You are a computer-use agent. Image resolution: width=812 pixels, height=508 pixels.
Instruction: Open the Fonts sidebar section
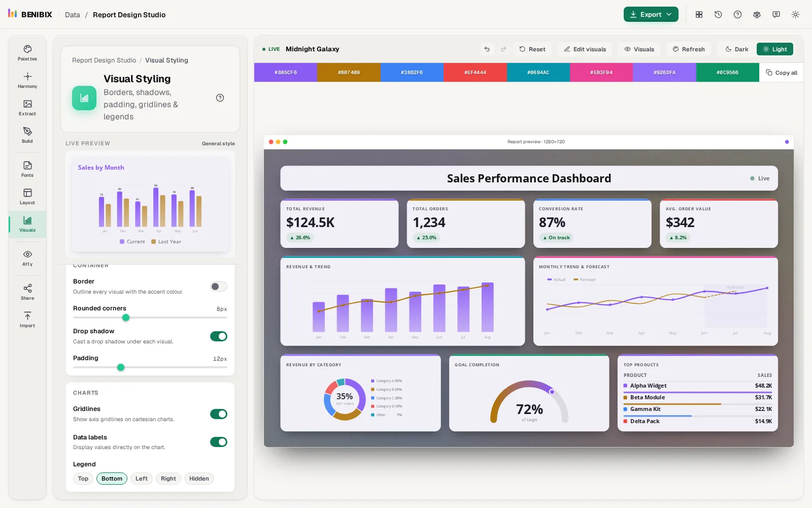point(27,169)
